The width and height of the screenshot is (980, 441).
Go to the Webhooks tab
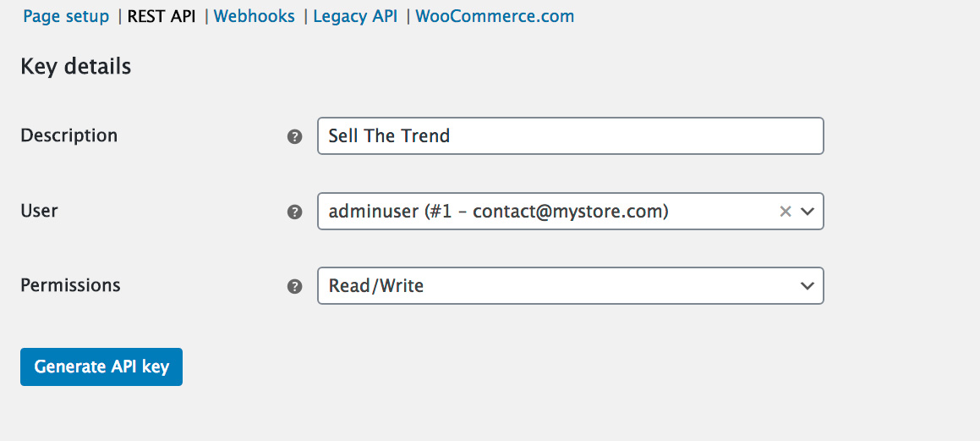[255, 16]
